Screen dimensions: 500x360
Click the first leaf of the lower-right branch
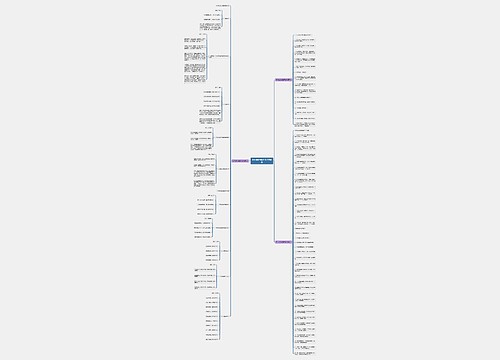pos(302,131)
